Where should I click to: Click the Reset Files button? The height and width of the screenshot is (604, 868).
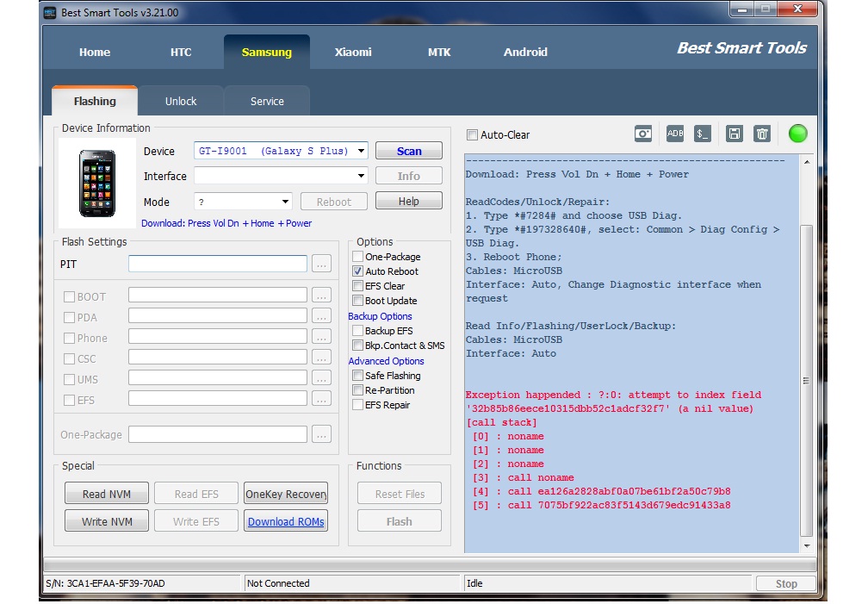pyautogui.click(x=400, y=494)
